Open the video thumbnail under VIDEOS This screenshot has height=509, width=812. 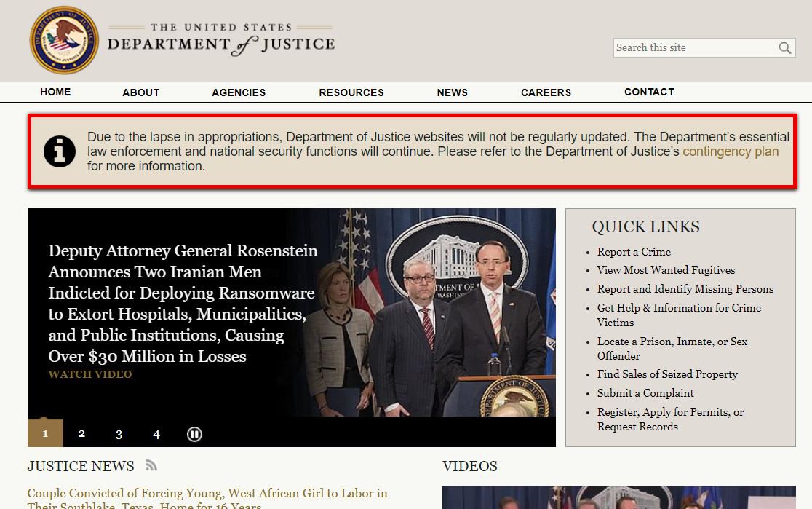click(619, 497)
